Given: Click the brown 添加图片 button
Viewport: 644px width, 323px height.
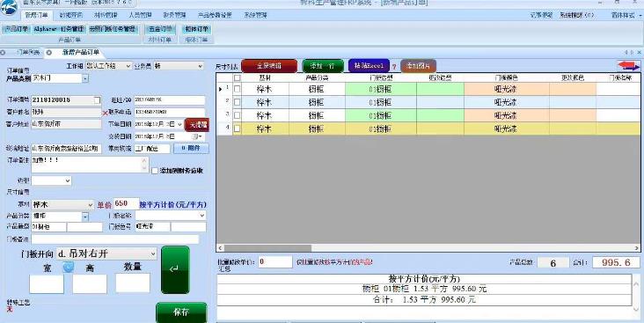Looking at the screenshot, I should [x=418, y=66].
